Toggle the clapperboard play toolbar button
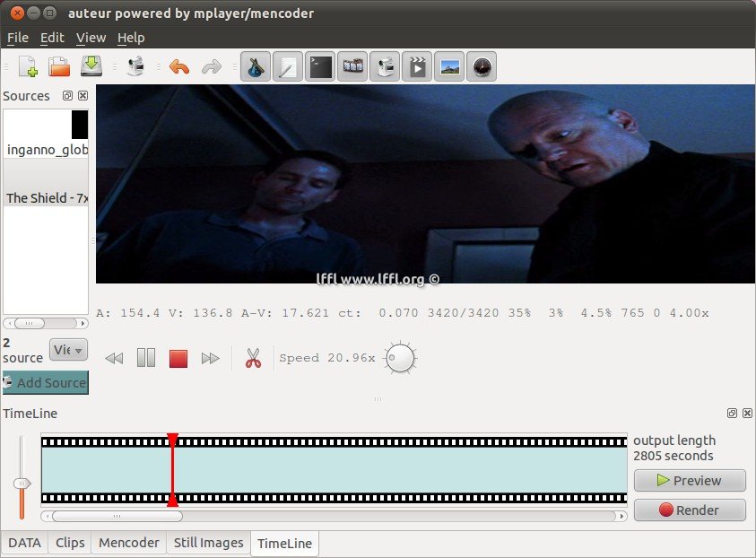Image resolution: width=756 pixels, height=558 pixels. pos(417,66)
